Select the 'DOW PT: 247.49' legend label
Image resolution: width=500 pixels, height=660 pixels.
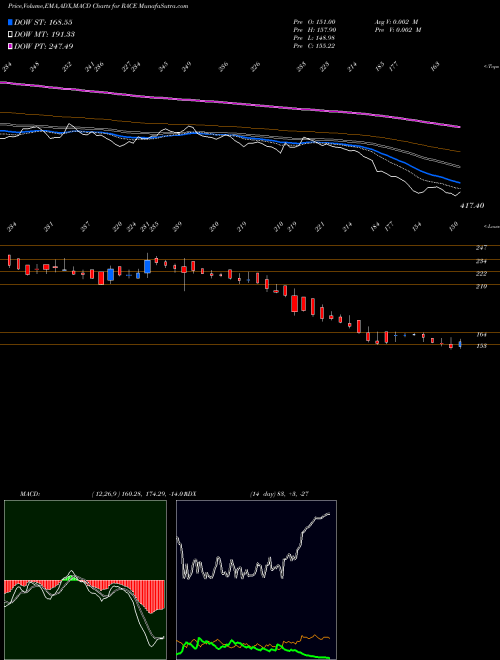tap(43, 46)
